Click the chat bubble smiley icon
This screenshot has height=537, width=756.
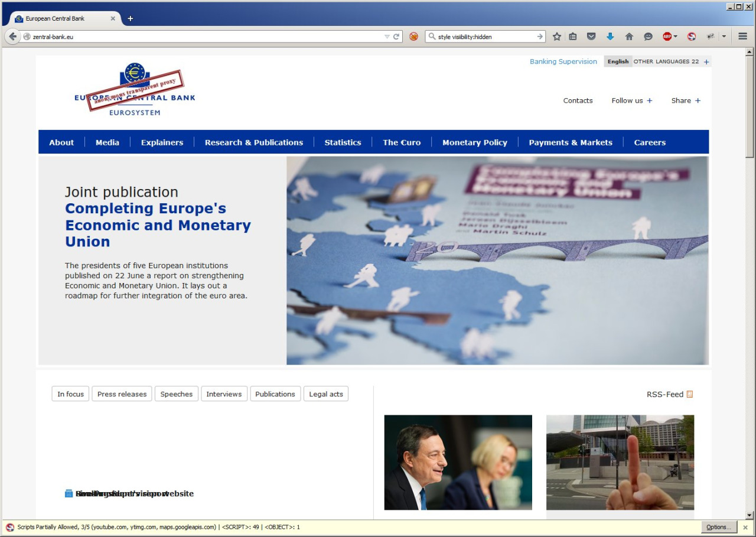(648, 37)
